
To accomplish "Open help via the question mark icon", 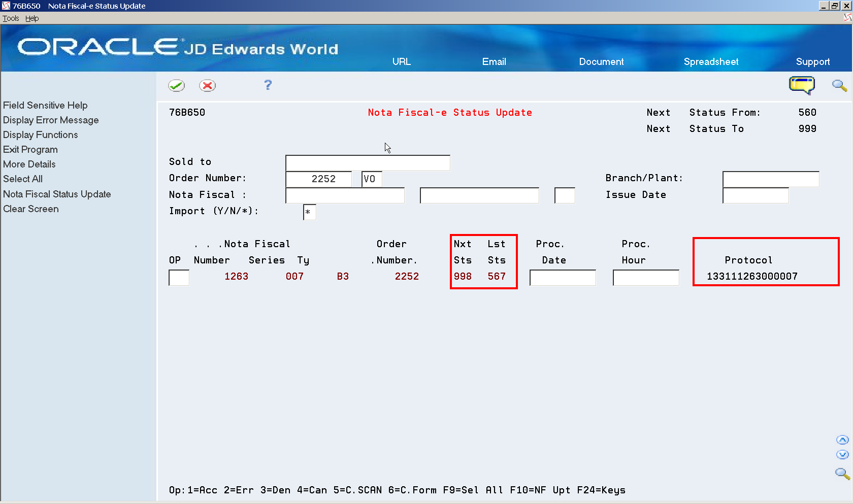I will point(268,85).
